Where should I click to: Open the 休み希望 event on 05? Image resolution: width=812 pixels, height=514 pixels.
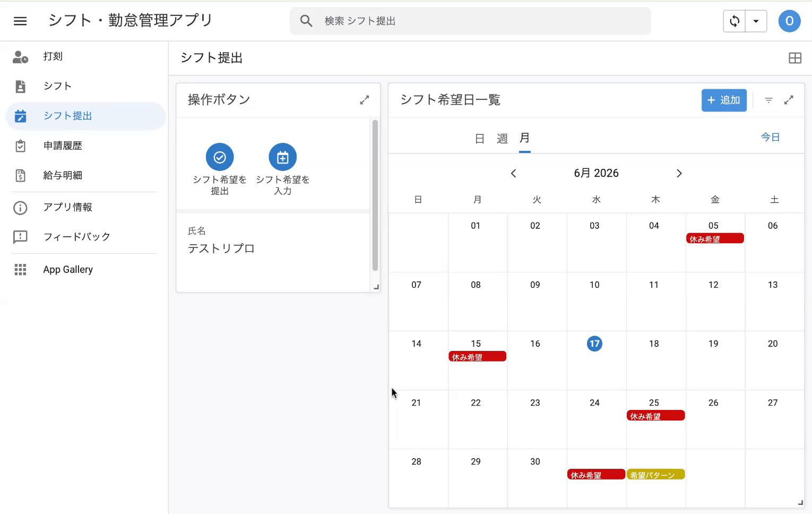click(x=715, y=239)
